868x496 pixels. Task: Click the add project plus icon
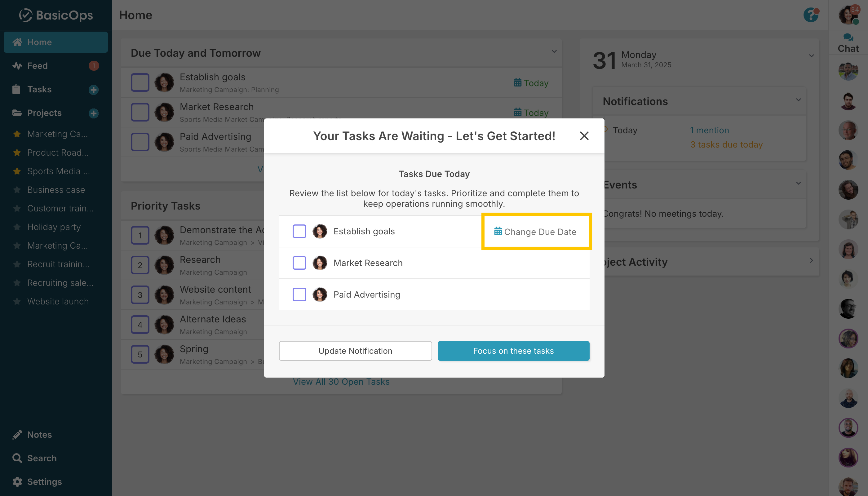[x=93, y=113]
